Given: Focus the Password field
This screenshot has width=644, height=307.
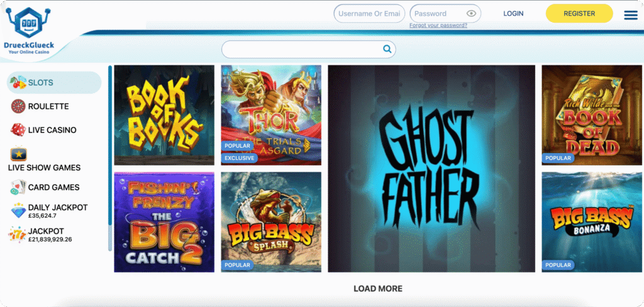Looking at the screenshot, I should [445, 14].
